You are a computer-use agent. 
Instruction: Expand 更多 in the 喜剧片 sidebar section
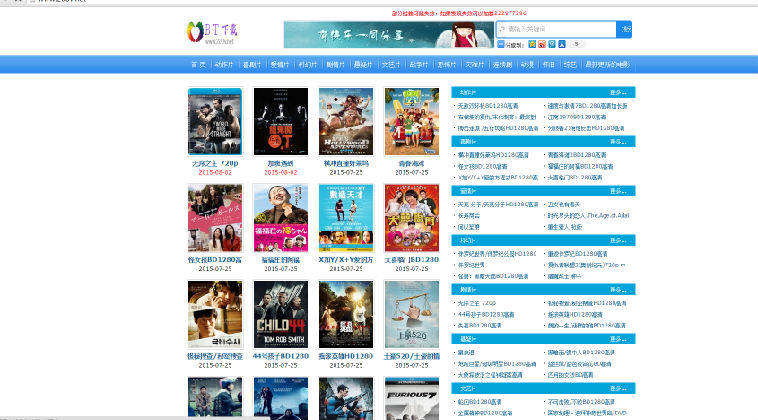tap(618, 142)
